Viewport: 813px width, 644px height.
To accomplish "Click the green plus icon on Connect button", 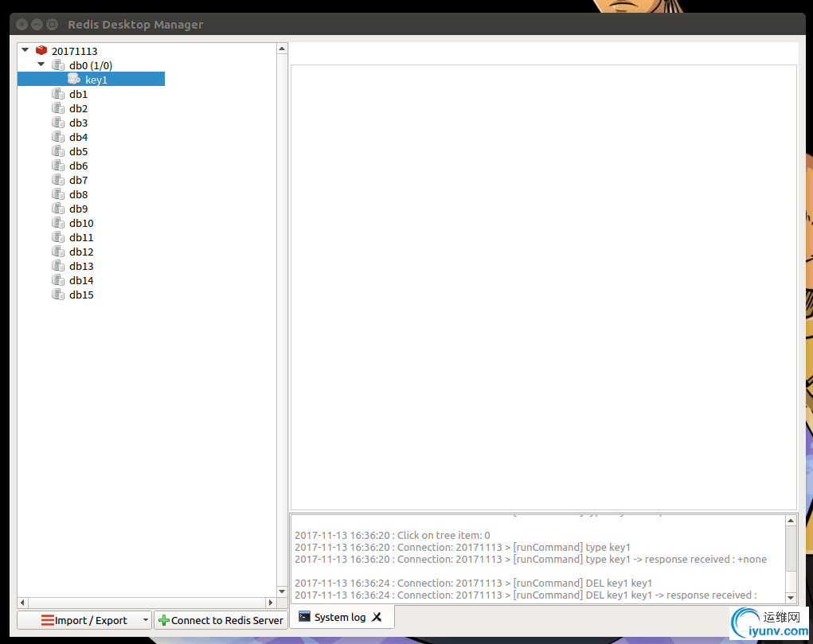I will click(164, 620).
